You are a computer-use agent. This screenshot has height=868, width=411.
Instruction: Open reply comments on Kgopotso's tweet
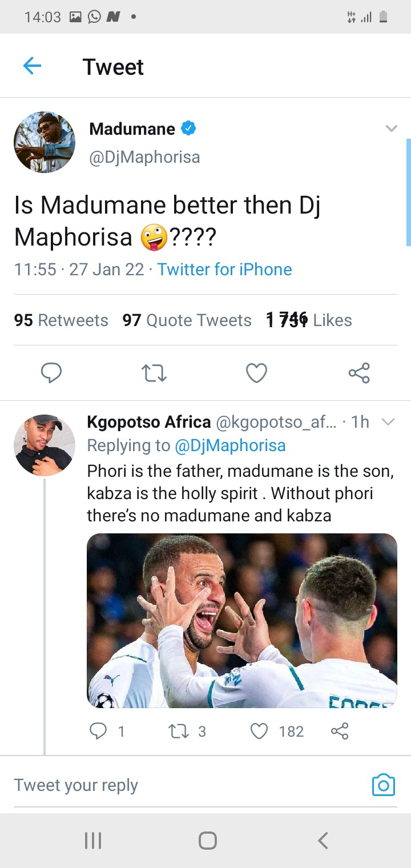(107, 731)
